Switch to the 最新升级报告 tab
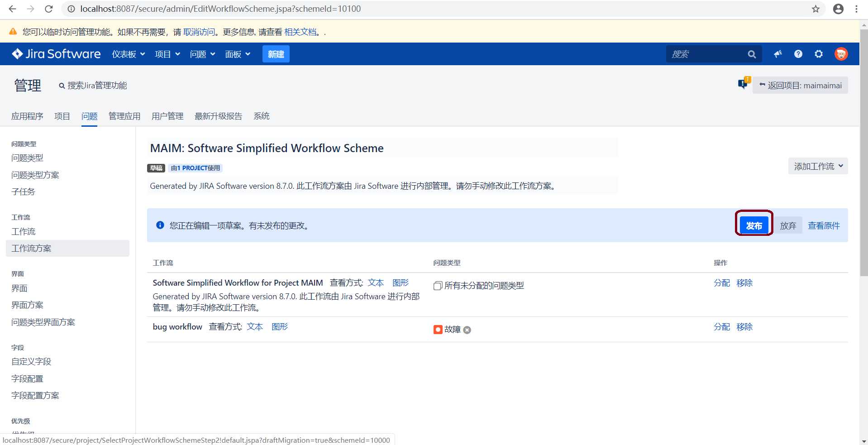 click(x=218, y=116)
